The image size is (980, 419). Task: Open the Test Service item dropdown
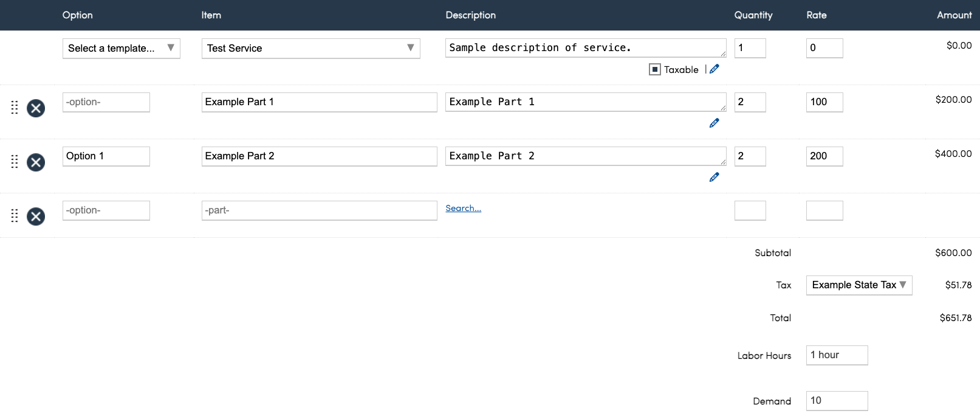[310, 48]
